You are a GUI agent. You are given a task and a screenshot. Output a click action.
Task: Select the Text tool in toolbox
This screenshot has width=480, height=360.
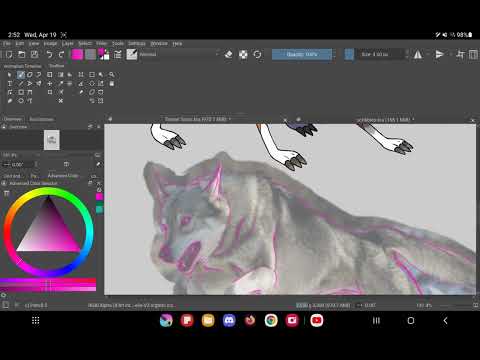pos(10,84)
